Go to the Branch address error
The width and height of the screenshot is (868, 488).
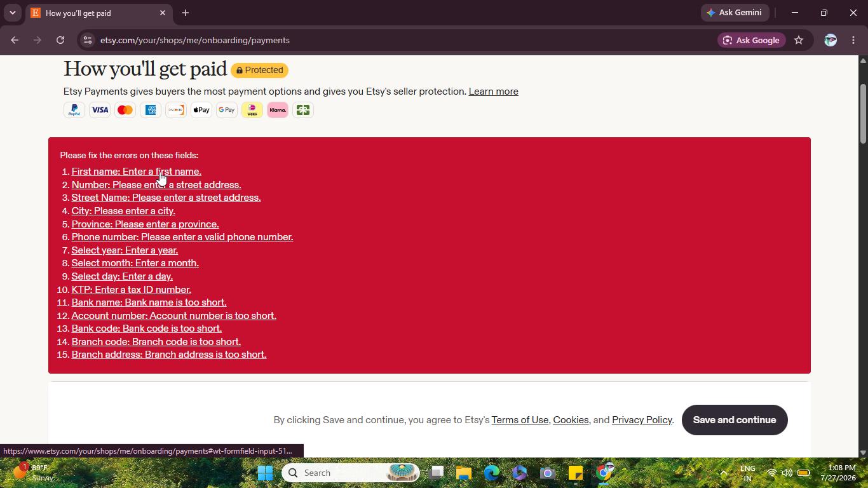coord(169,355)
